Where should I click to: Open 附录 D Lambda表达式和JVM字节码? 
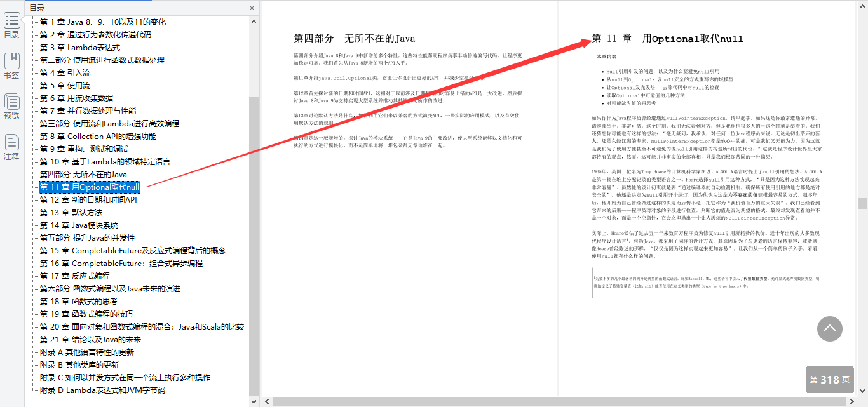(x=102, y=390)
